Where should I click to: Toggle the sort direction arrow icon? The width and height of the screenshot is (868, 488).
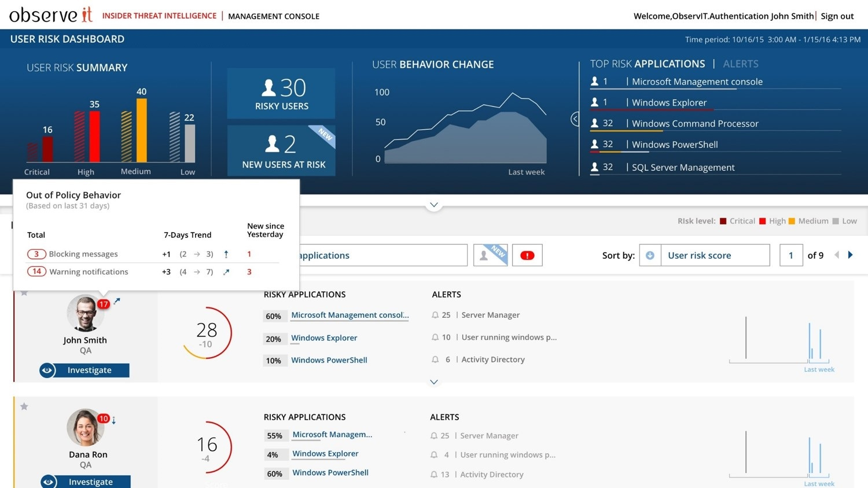650,255
